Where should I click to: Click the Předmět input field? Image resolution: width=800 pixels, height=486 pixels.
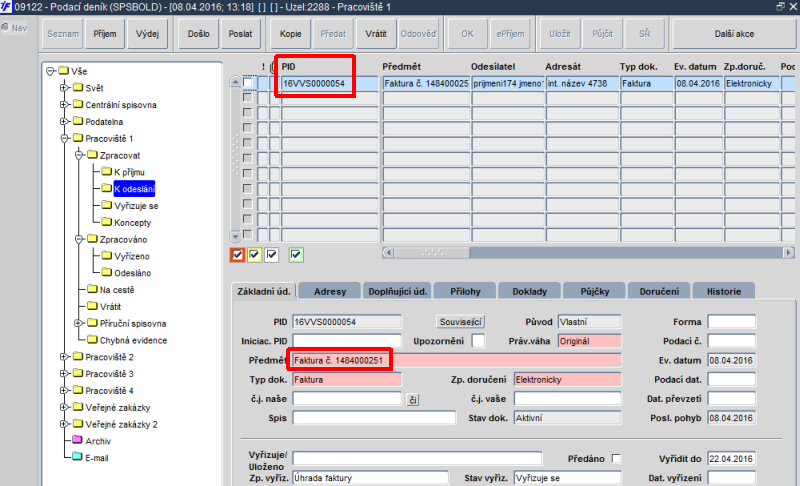pyautogui.click(x=457, y=361)
